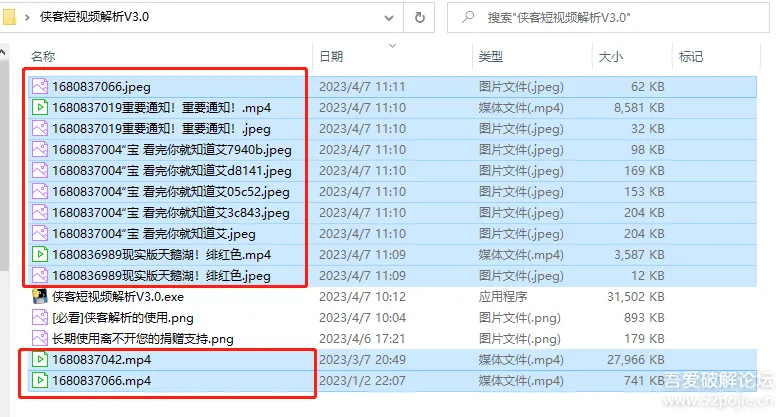Click the size value 31,502 KB

point(636,297)
